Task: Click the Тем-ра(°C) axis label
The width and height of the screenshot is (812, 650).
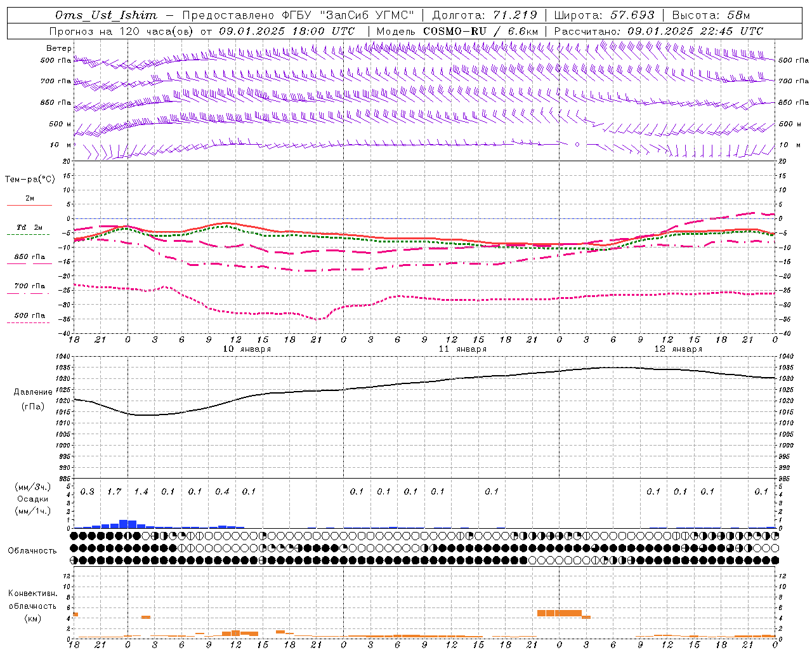Action: pos(30,180)
